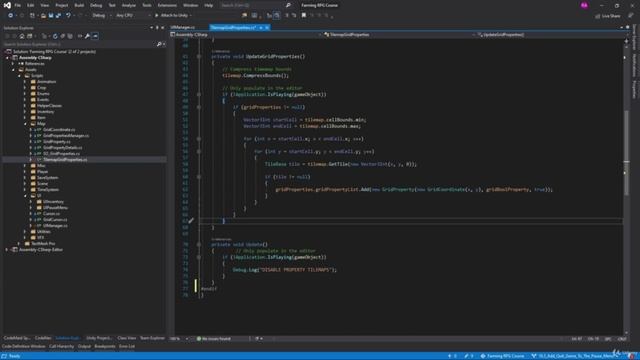Switch to the Team Explorer bottom tab

(152, 338)
